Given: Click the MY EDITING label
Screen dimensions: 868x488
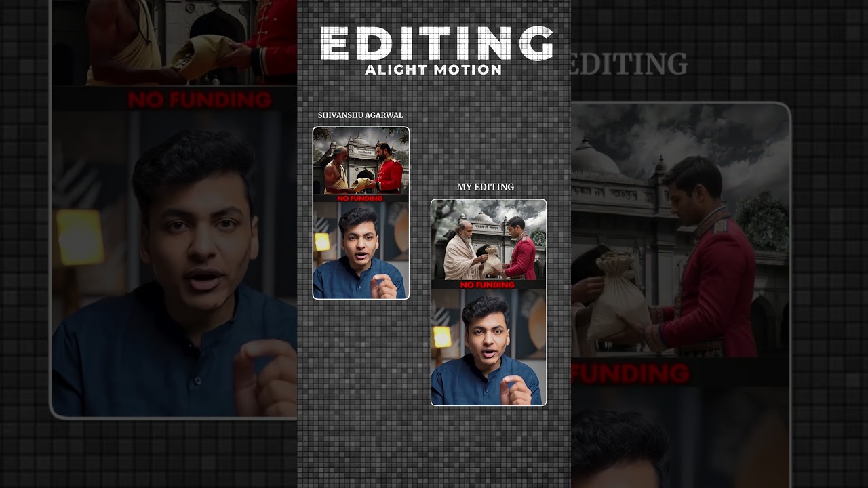Looking at the screenshot, I should point(486,187).
